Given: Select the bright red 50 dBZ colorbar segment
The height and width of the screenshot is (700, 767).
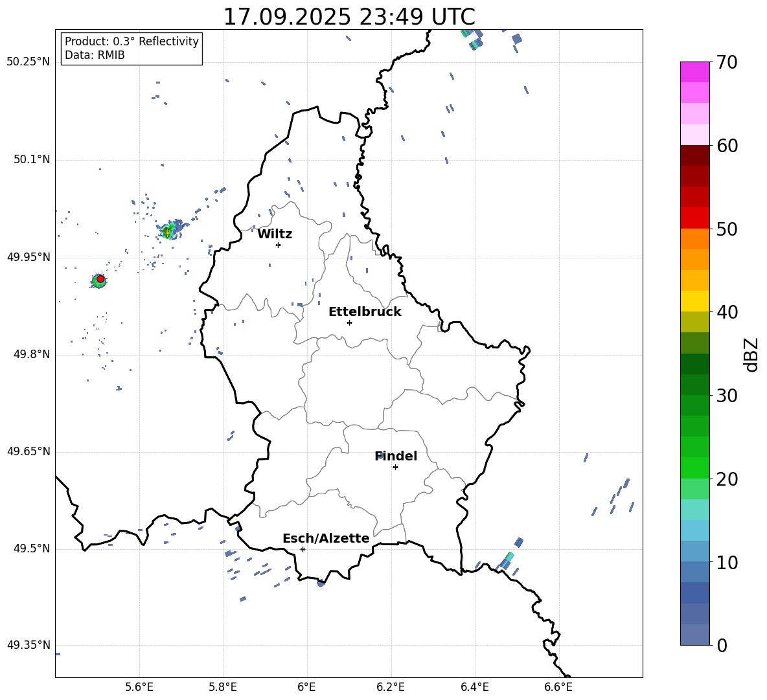Looking at the screenshot, I should pyautogui.click(x=695, y=218).
